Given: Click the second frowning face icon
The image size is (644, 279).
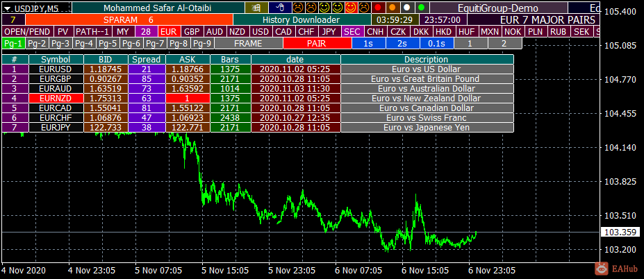Looking at the screenshot, I should click(311, 8).
